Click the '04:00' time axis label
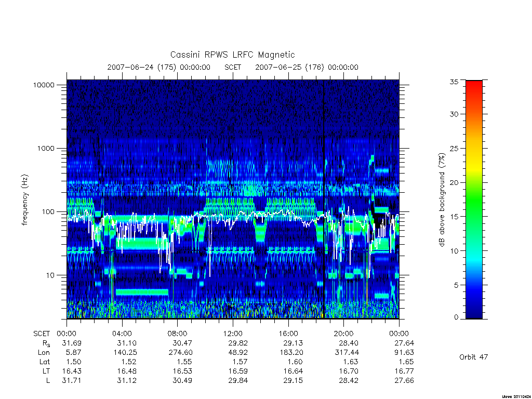The height and width of the screenshot is (399, 532). [122, 334]
